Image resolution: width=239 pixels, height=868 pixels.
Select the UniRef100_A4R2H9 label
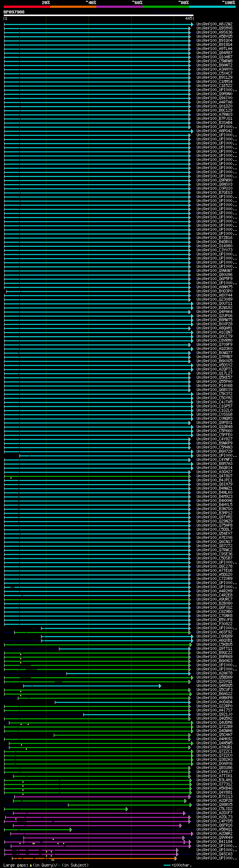click(214, 591)
